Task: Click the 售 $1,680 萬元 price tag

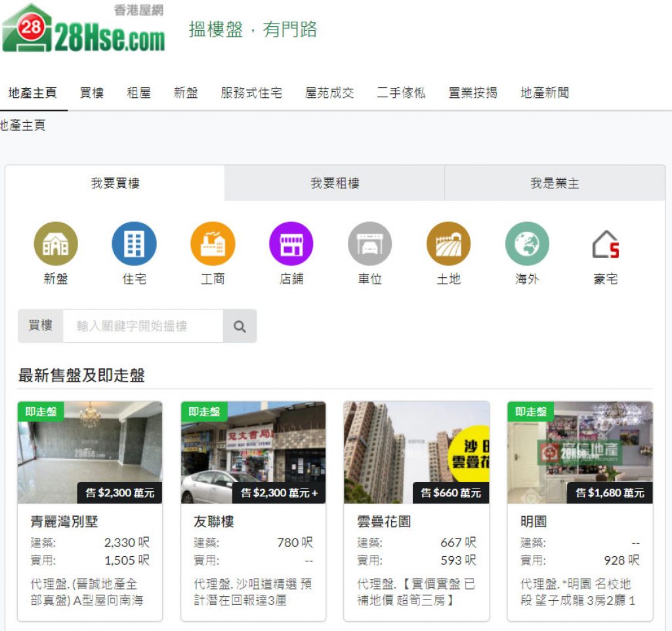Action: click(610, 493)
